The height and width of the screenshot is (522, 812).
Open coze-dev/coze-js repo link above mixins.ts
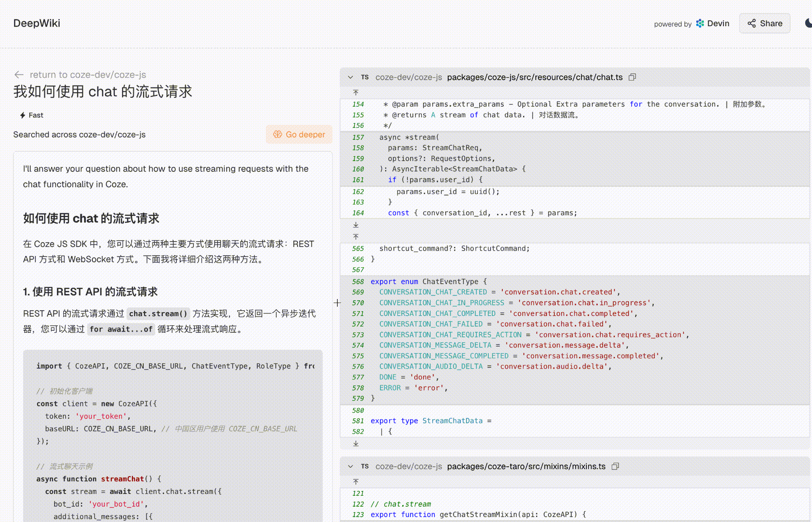[x=409, y=466]
